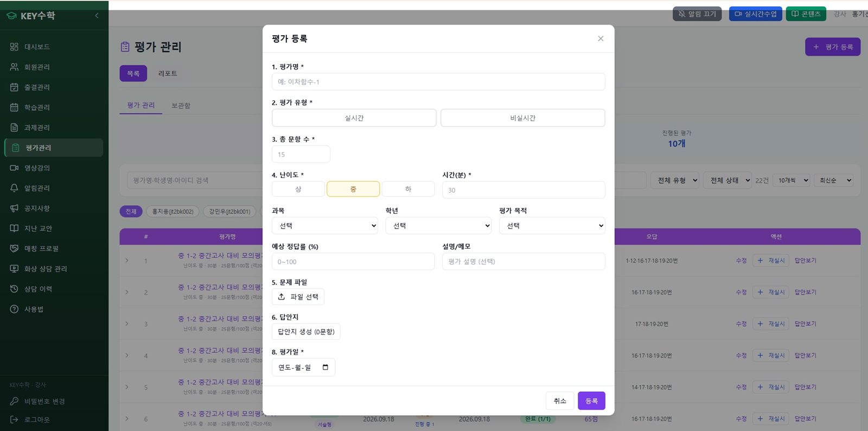Switch to the 리포트 tab

168,73
